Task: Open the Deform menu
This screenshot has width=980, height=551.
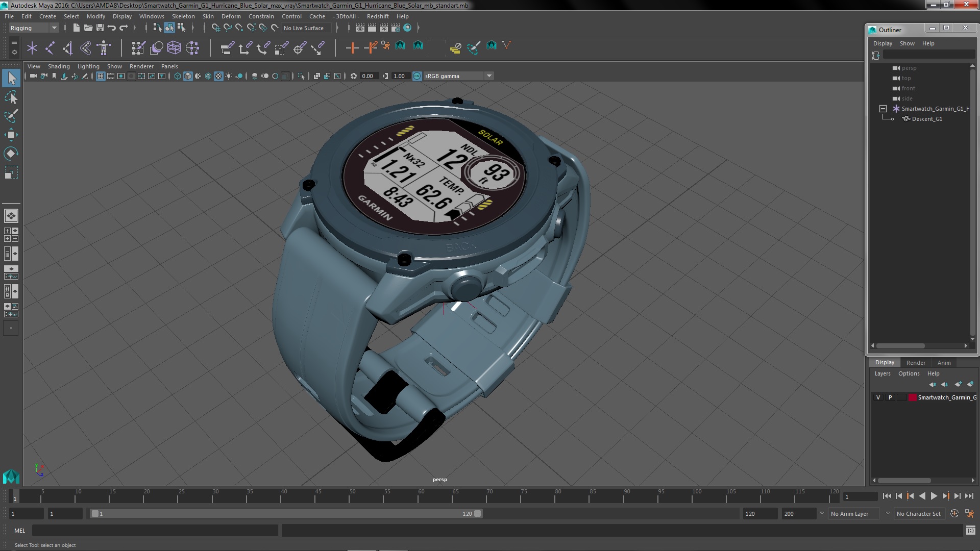Action: 231,16
